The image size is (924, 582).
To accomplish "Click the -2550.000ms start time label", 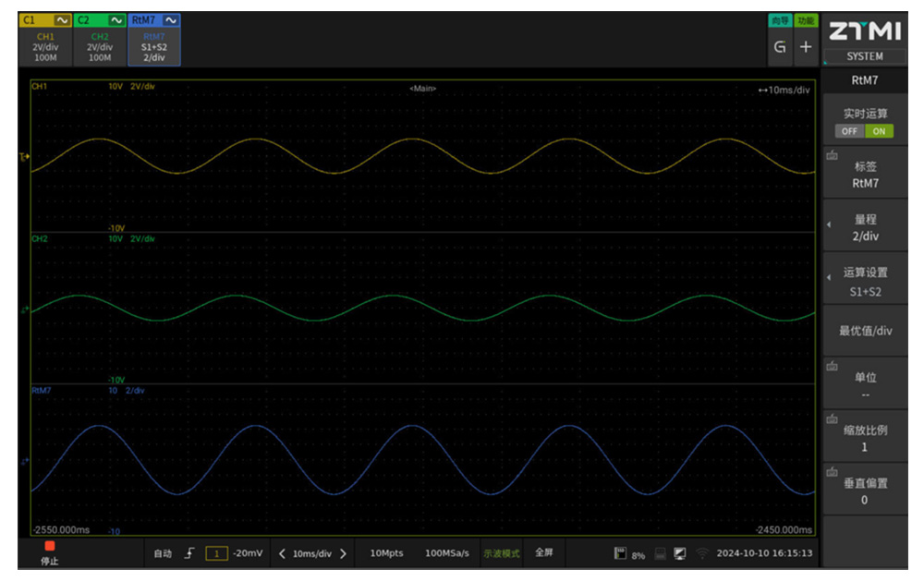I will coord(62,529).
